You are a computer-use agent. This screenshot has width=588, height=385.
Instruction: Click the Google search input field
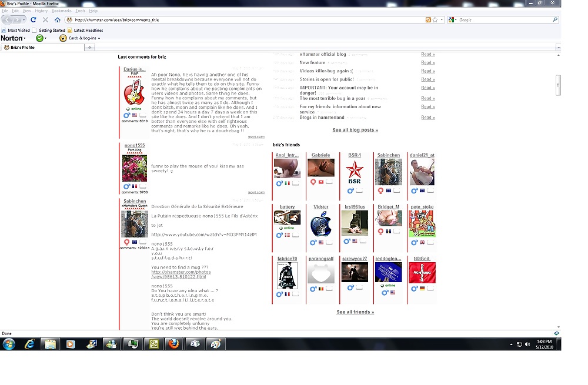click(x=503, y=20)
